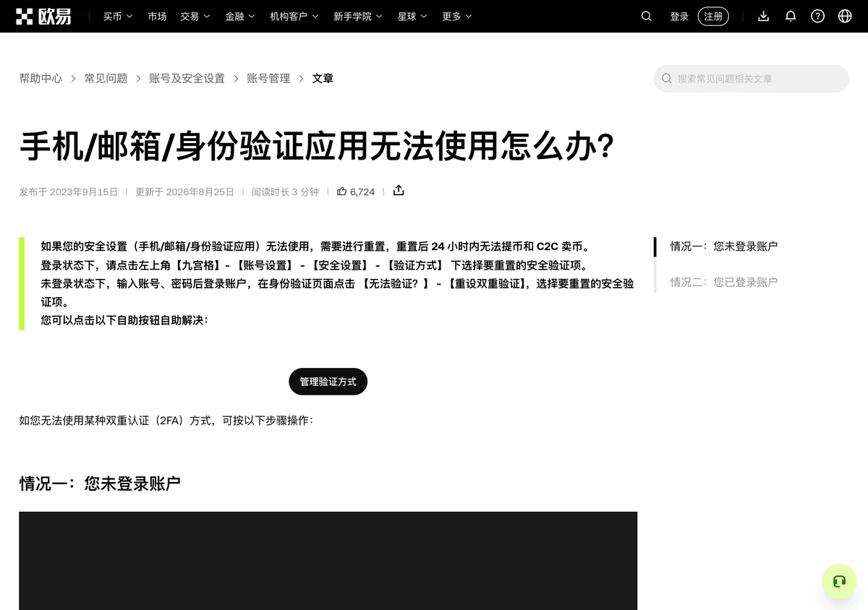
Task: Focus the 搜索常见问题相关文章 search field
Action: 751,79
